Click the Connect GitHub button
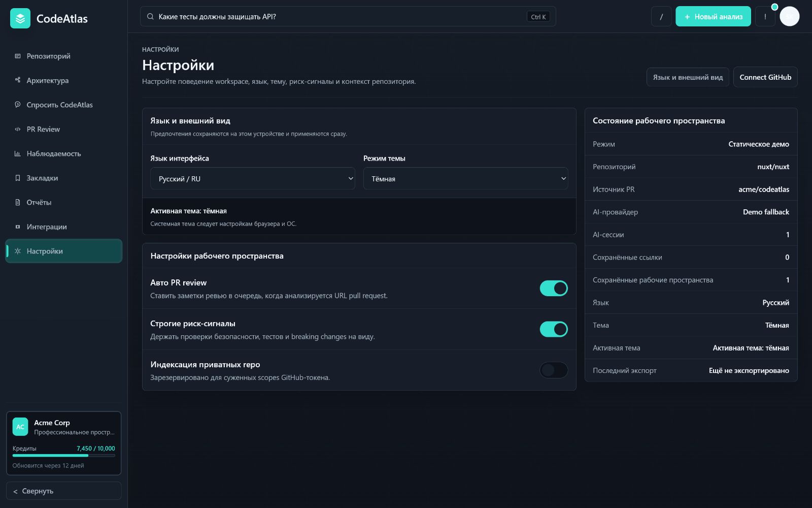This screenshot has height=508, width=812. 765,77
